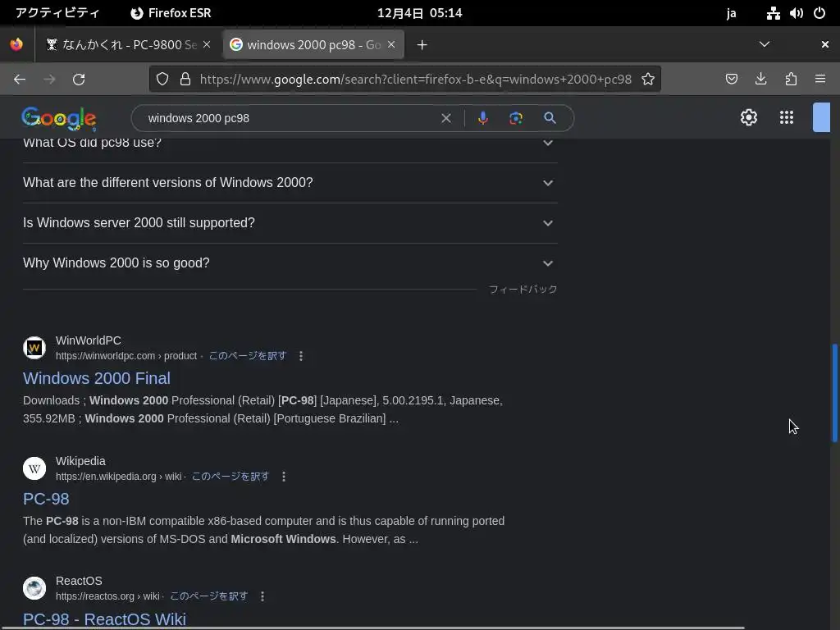Start voice search with microphone
840x630 pixels.
click(482, 118)
